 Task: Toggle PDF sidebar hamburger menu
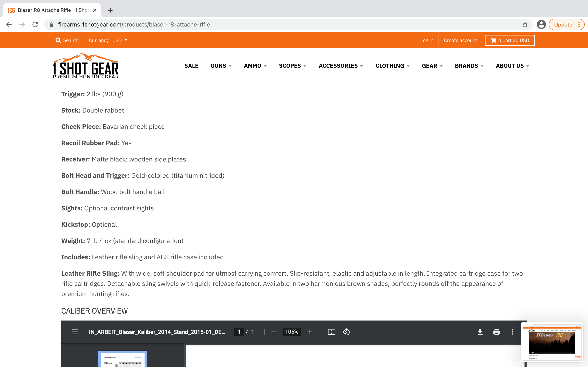[x=75, y=332]
